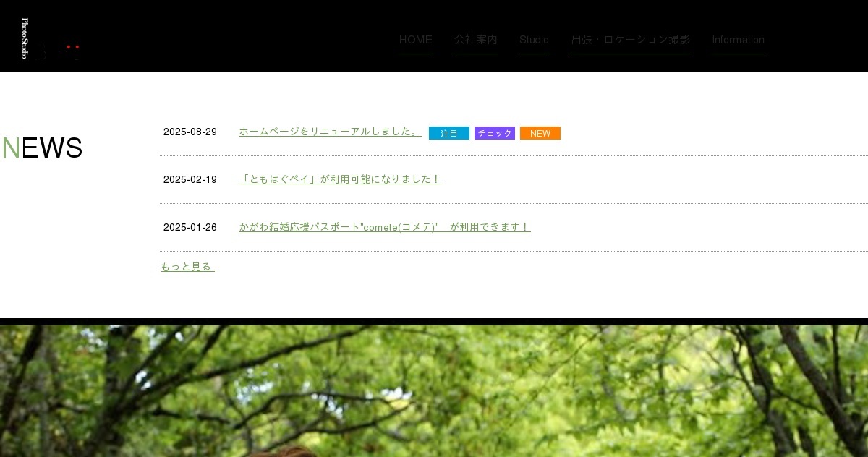Open the Studio menu item

534,40
